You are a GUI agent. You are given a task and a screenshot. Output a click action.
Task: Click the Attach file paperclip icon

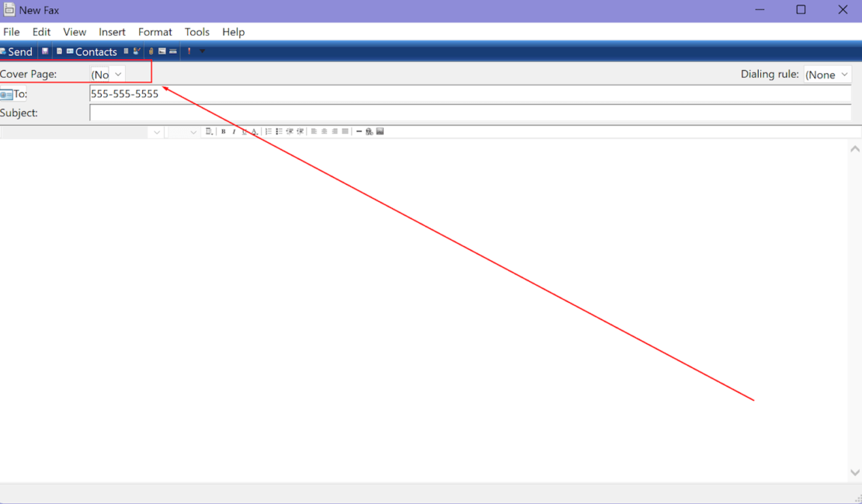(x=151, y=51)
